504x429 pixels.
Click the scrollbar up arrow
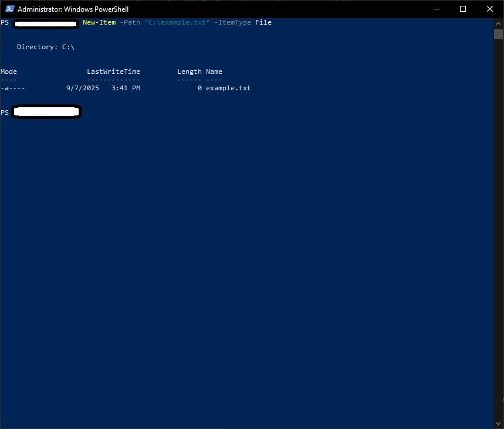tap(499, 23)
